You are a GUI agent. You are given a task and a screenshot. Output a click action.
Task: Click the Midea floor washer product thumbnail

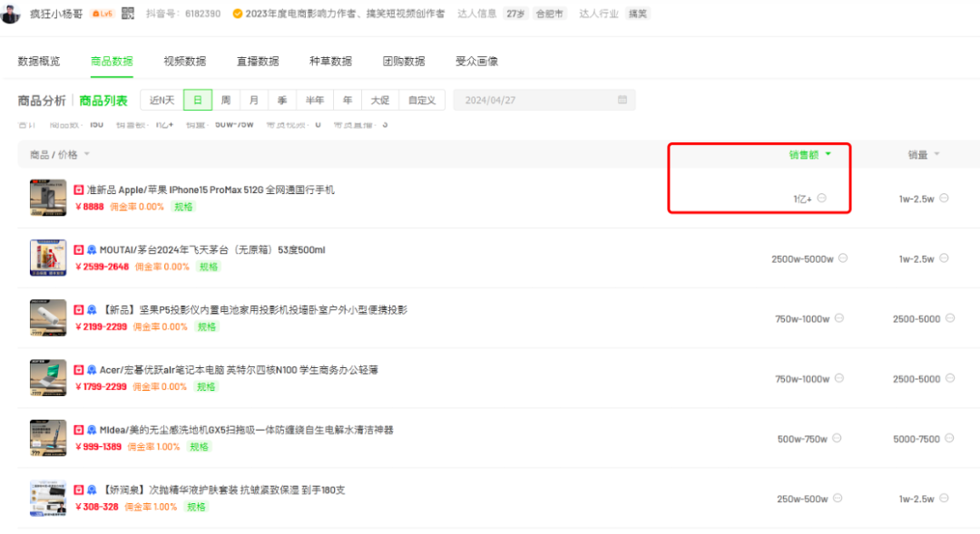click(47, 438)
